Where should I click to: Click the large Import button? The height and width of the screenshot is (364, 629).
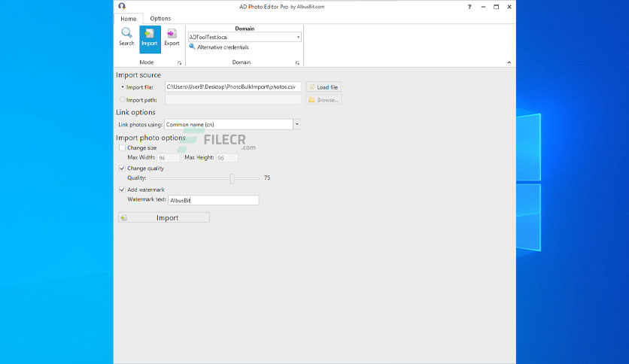(x=164, y=217)
